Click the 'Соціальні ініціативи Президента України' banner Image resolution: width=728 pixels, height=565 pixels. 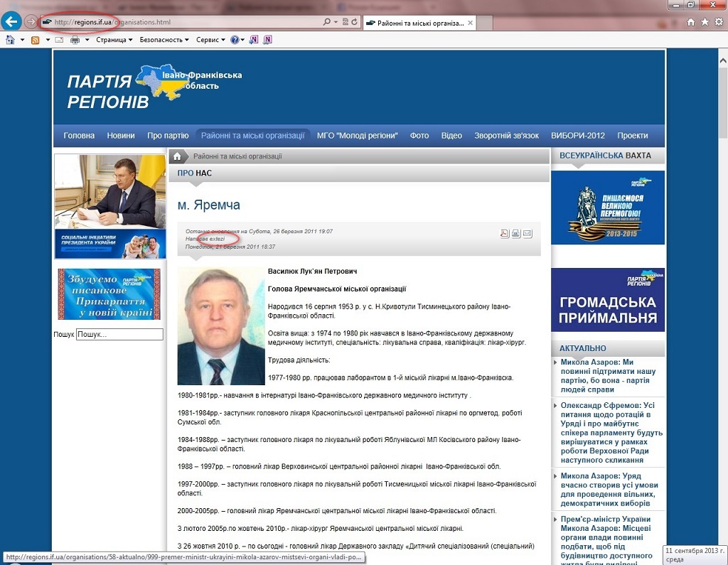pyautogui.click(x=110, y=244)
